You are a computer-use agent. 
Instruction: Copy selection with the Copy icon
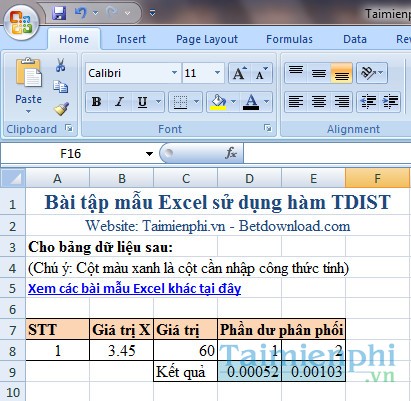60,87
